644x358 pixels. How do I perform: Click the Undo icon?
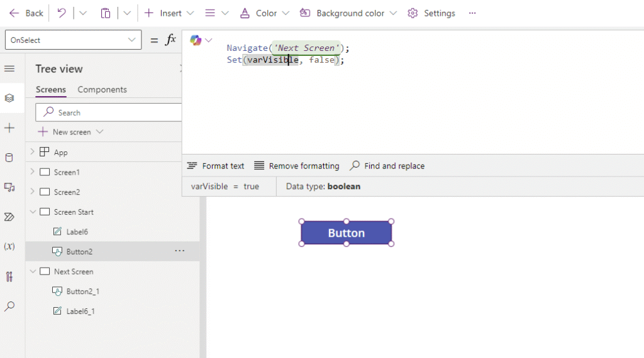tap(62, 13)
